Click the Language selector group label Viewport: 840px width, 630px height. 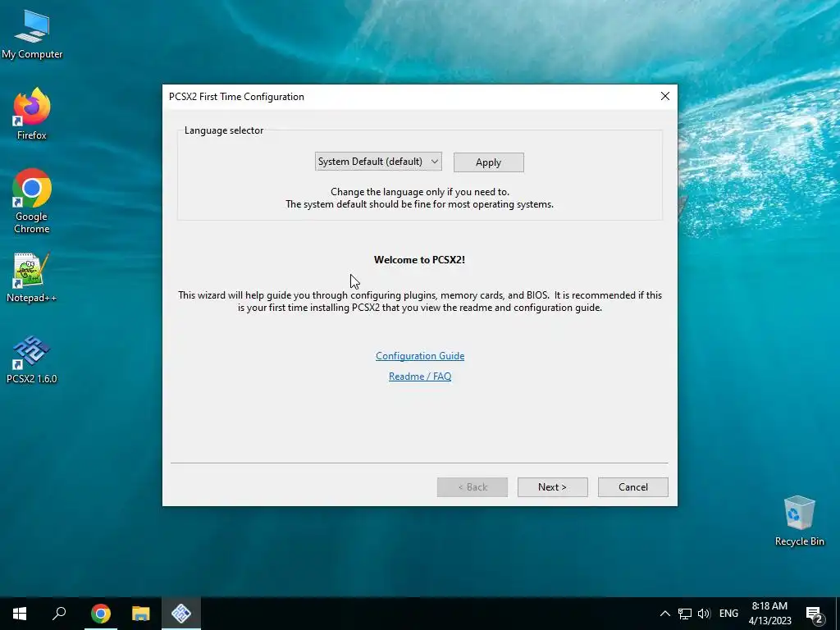pyautogui.click(x=224, y=130)
